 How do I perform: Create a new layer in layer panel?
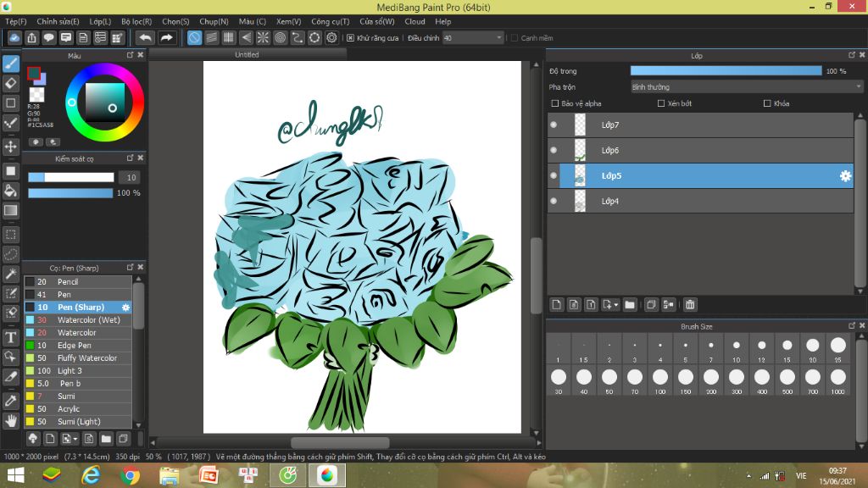556,305
